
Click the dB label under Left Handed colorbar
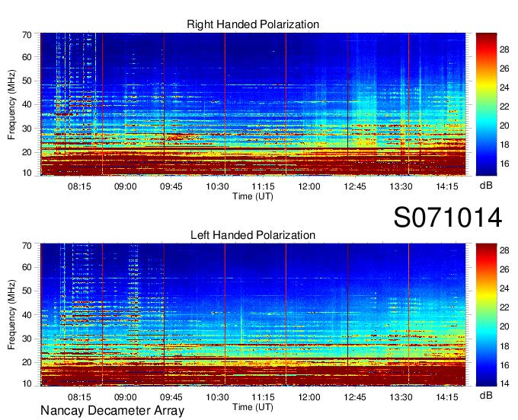point(486,395)
